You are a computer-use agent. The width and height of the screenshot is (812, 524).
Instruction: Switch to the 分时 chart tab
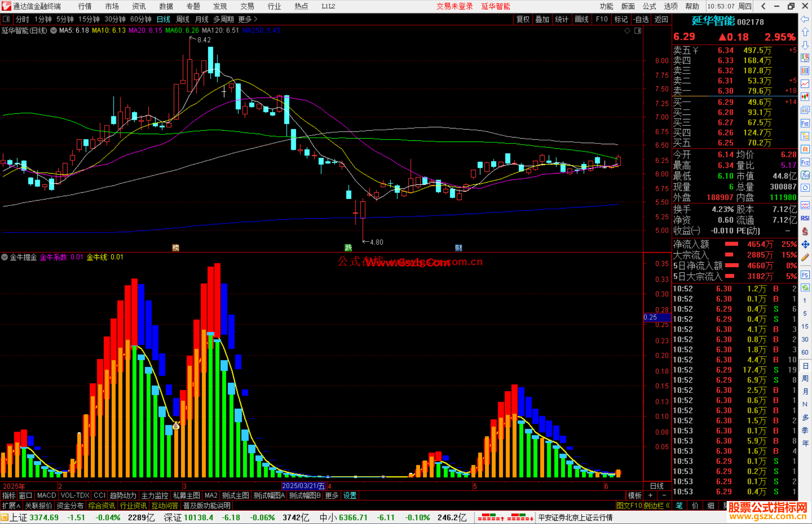(22, 19)
